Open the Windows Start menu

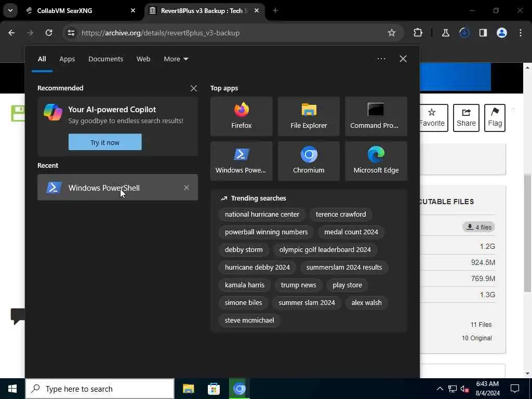click(12, 389)
